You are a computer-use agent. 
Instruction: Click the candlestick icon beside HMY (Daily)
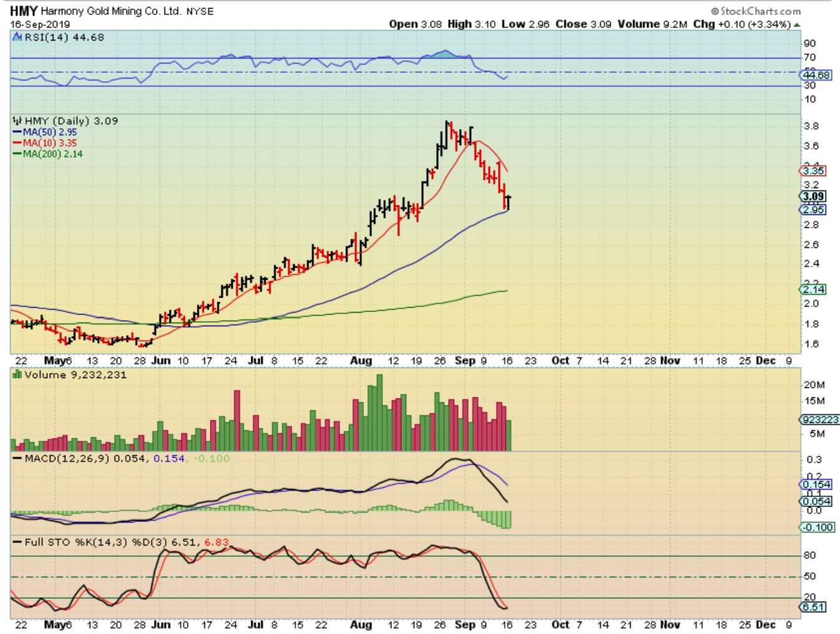17,121
